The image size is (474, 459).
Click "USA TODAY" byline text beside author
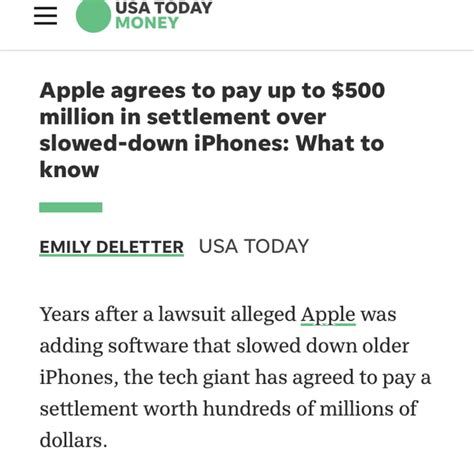254,247
